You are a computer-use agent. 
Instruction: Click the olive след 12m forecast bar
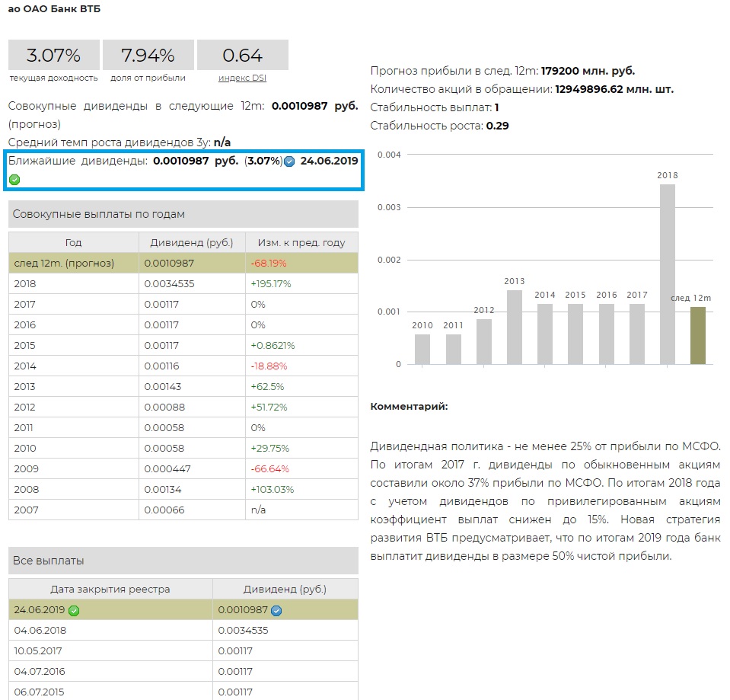[x=698, y=335]
